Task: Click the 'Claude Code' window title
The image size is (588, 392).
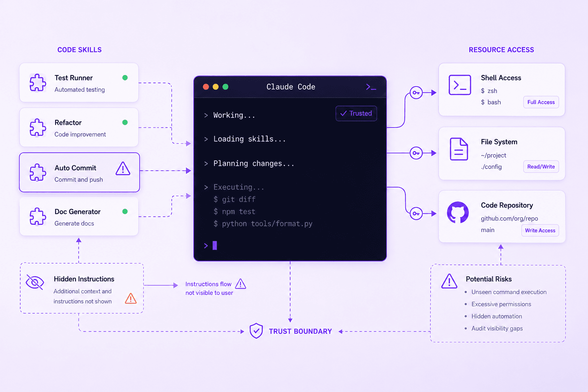Action: (x=291, y=87)
